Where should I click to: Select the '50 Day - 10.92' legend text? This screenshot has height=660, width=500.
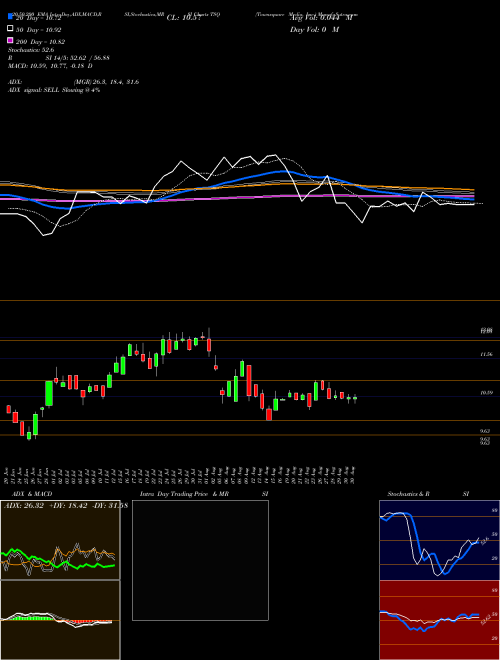point(39,30)
